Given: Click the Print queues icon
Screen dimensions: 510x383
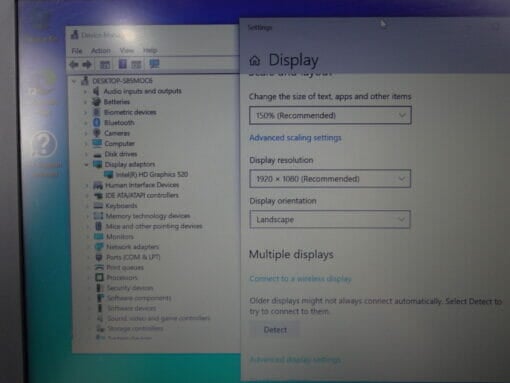Looking at the screenshot, I should (x=100, y=267).
